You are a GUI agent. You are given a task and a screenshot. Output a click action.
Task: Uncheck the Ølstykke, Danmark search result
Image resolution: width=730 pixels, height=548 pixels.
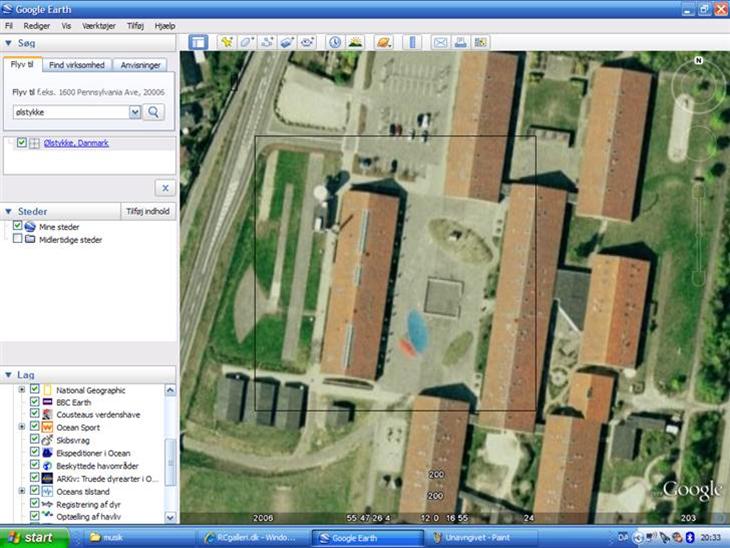pos(21,142)
